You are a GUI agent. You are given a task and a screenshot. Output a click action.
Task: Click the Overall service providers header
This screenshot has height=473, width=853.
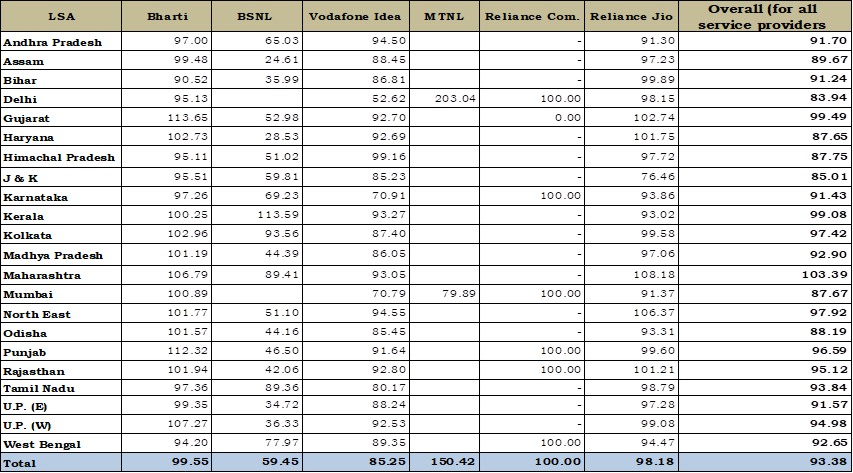(765, 16)
